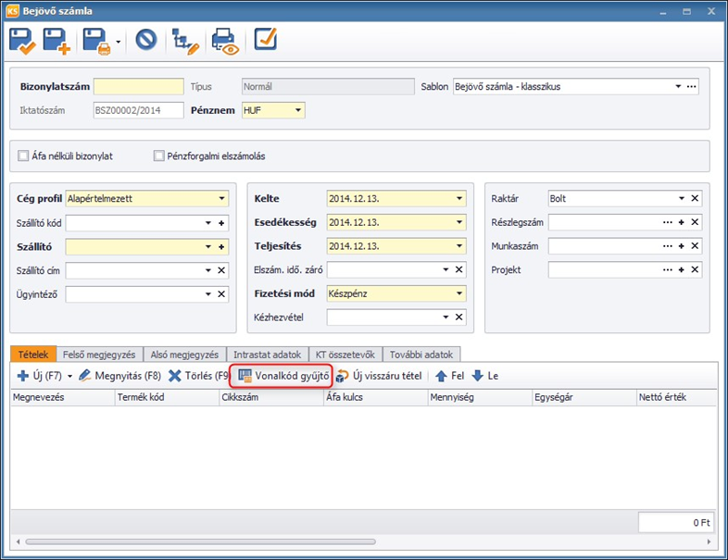Expand the Cég profil dropdown
Screen dimensions: 728x560
[x=221, y=199]
